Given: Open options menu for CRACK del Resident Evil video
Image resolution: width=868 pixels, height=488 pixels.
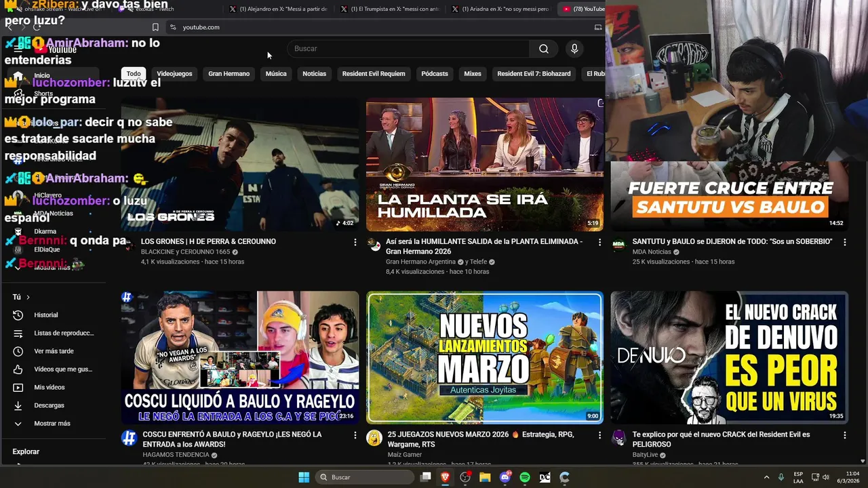Looking at the screenshot, I should pyautogui.click(x=844, y=435).
